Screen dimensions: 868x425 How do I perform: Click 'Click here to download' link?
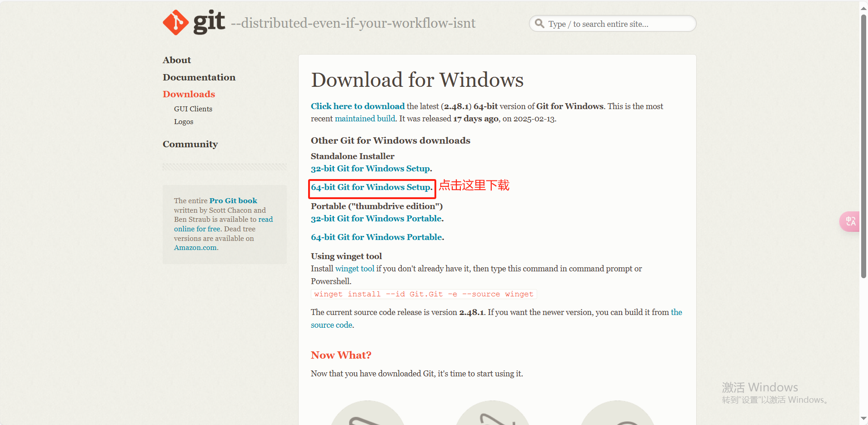pyautogui.click(x=358, y=106)
